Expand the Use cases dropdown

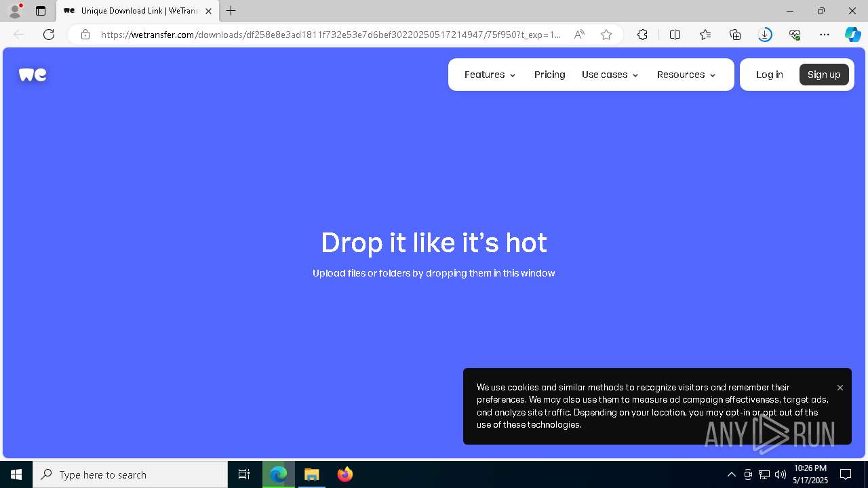point(610,75)
